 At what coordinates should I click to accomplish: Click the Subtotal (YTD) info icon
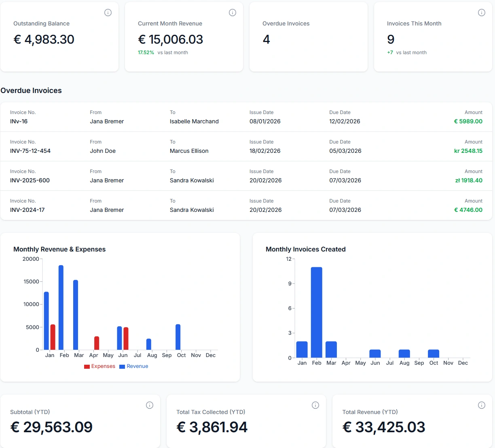point(150,405)
